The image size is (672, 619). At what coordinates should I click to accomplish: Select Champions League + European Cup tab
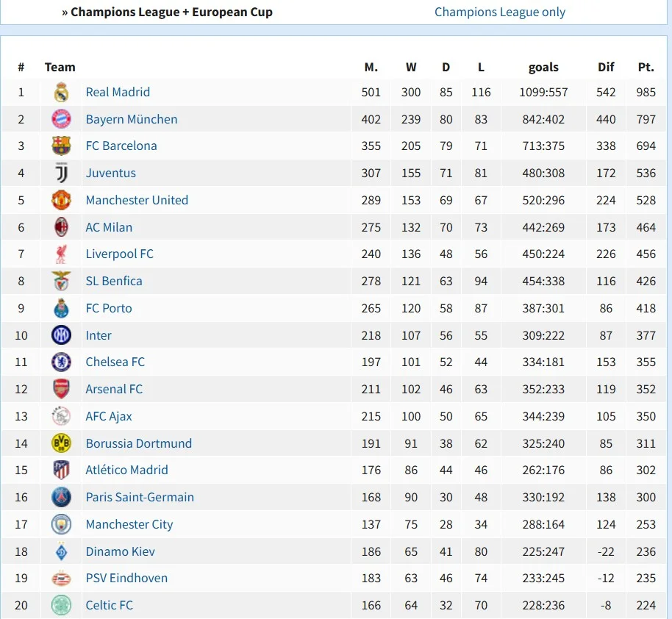(171, 12)
